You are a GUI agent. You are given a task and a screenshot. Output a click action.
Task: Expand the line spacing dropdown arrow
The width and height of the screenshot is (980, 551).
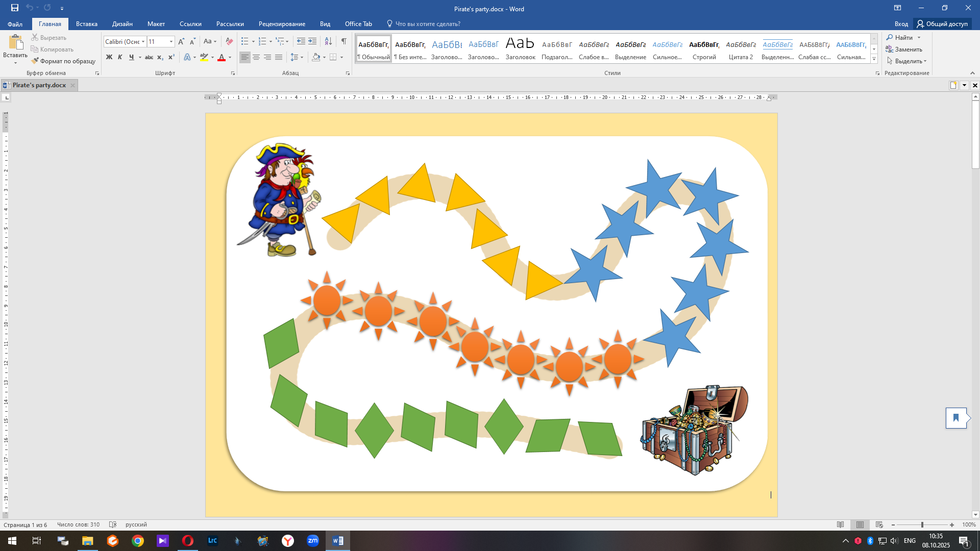tap(302, 57)
